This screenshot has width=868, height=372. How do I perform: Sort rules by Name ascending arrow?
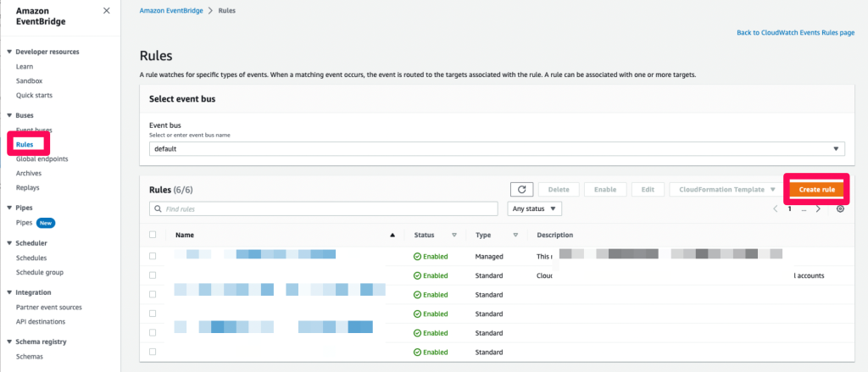(392, 236)
